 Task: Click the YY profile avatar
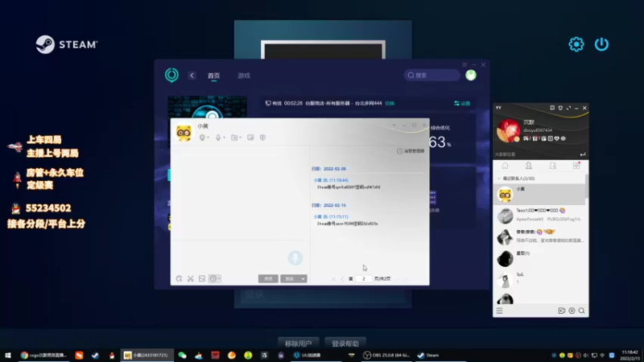[508, 130]
